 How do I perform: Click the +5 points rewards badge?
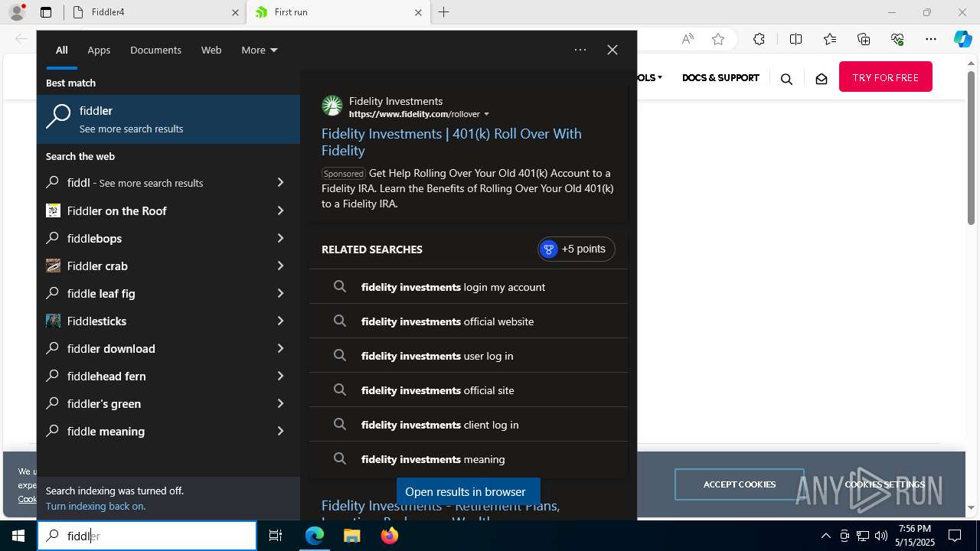pos(576,249)
